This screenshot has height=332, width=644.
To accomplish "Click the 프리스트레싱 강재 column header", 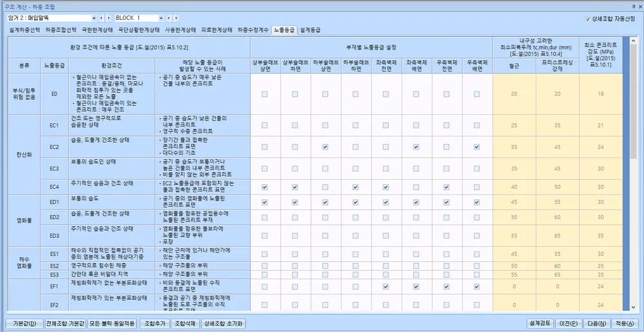I will click(x=557, y=65).
